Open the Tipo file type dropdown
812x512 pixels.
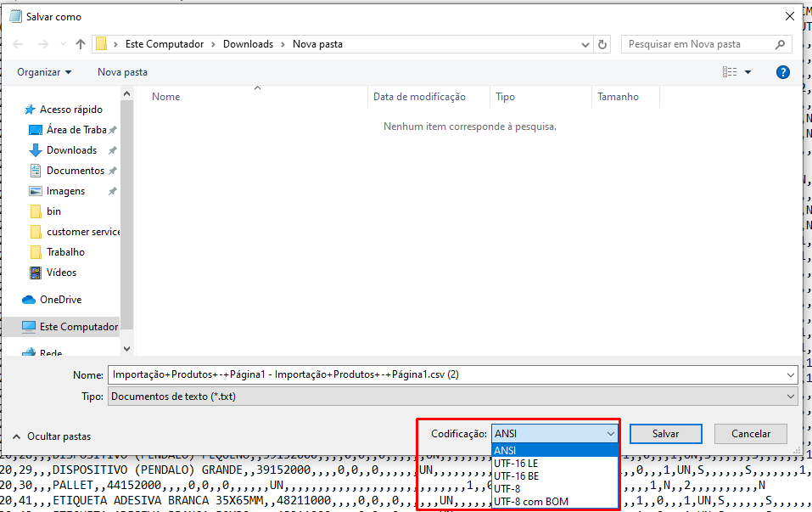point(452,397)
